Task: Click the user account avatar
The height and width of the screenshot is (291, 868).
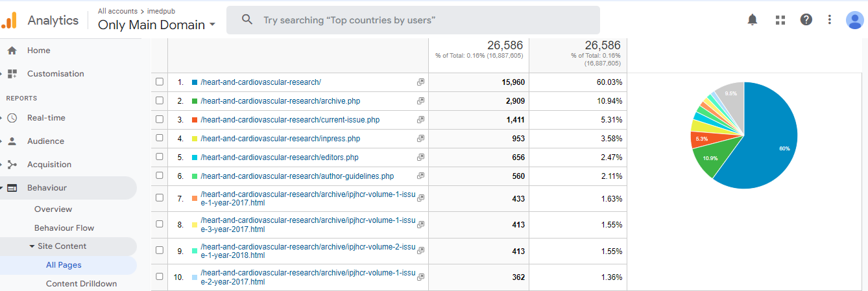Action: point(854,20)
